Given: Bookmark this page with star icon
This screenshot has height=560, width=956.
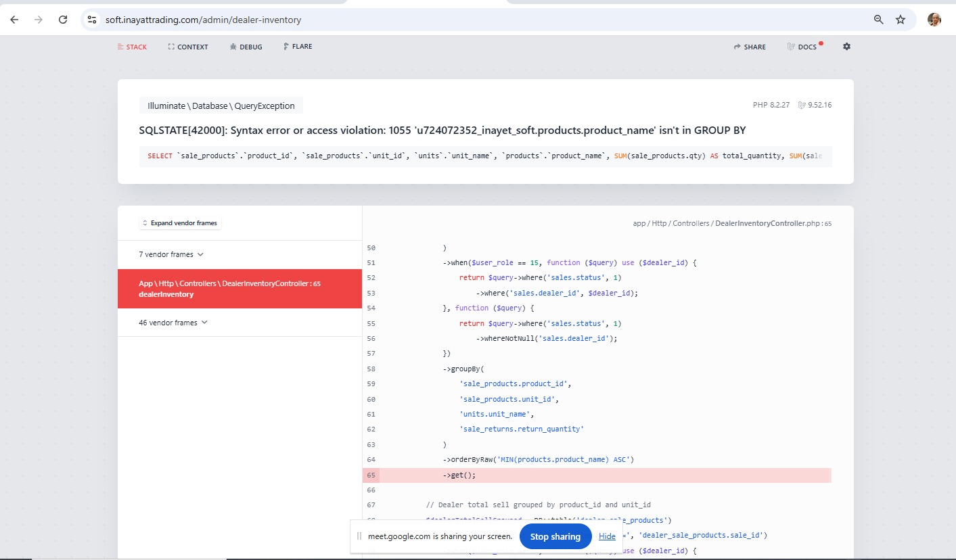Looking at the screenshot, I should point(901,20).
